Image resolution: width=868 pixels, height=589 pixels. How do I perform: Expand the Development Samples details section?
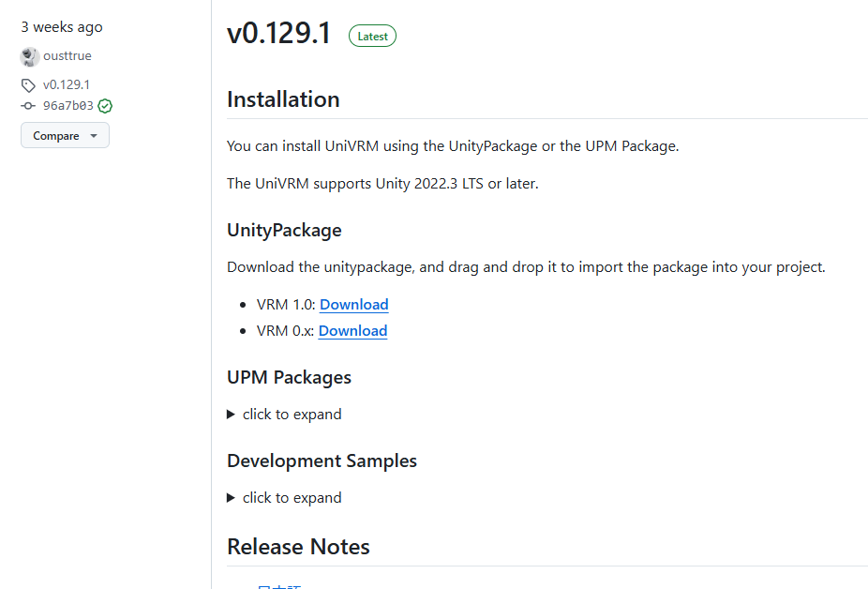coord(284,498)
